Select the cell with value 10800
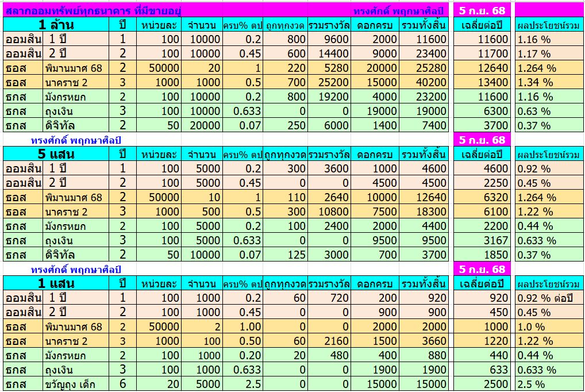585x392 pixels. point(329,212)
